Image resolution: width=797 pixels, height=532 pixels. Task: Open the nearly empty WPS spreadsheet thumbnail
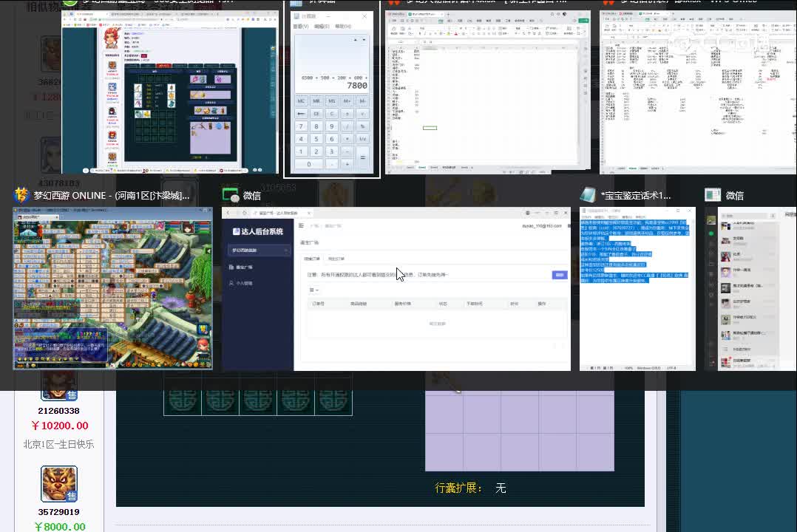[488, 92]
